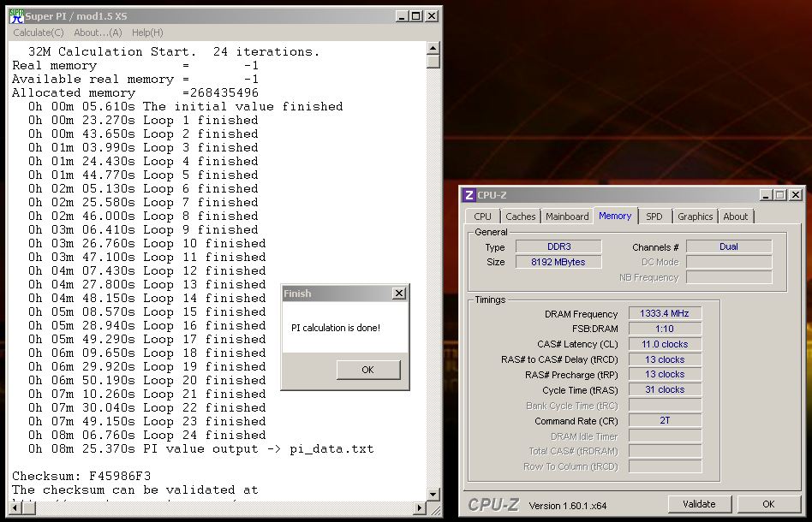This screenshot has height=522, width=812.
Task: Click the Super PI / mod1.5 XS title bar
Action: (224, 16)
